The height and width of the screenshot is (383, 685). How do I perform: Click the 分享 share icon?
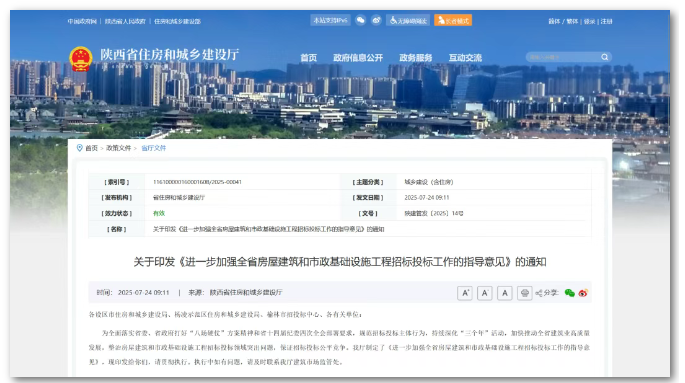tap(547, 293)
